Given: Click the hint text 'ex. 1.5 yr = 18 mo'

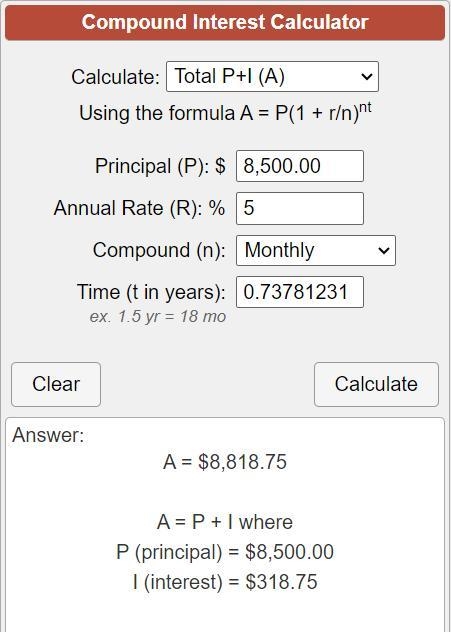Looking at the screenshot, I should pos(158,316).
